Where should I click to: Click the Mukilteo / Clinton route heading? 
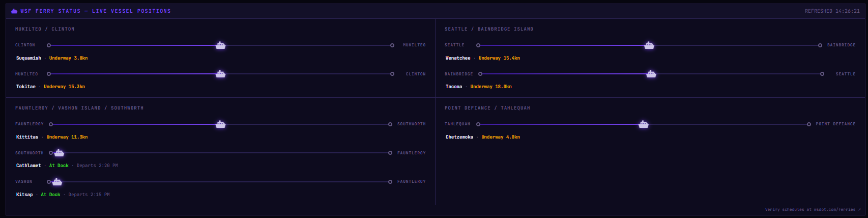(45, 29)
